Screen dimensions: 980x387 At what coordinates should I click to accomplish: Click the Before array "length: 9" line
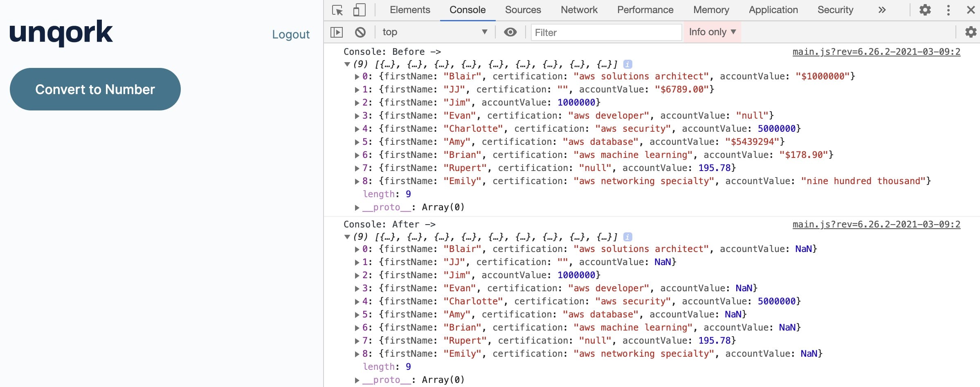click(x=387, y=194)
